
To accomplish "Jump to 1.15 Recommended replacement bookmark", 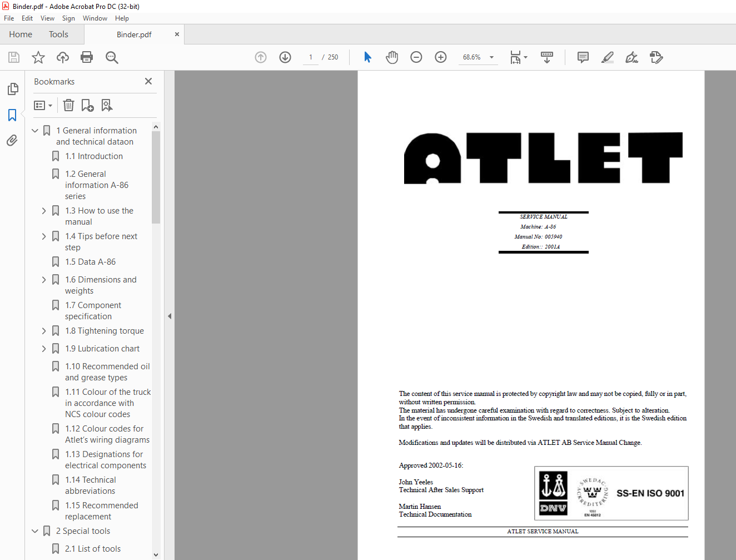I will (102, 511).
